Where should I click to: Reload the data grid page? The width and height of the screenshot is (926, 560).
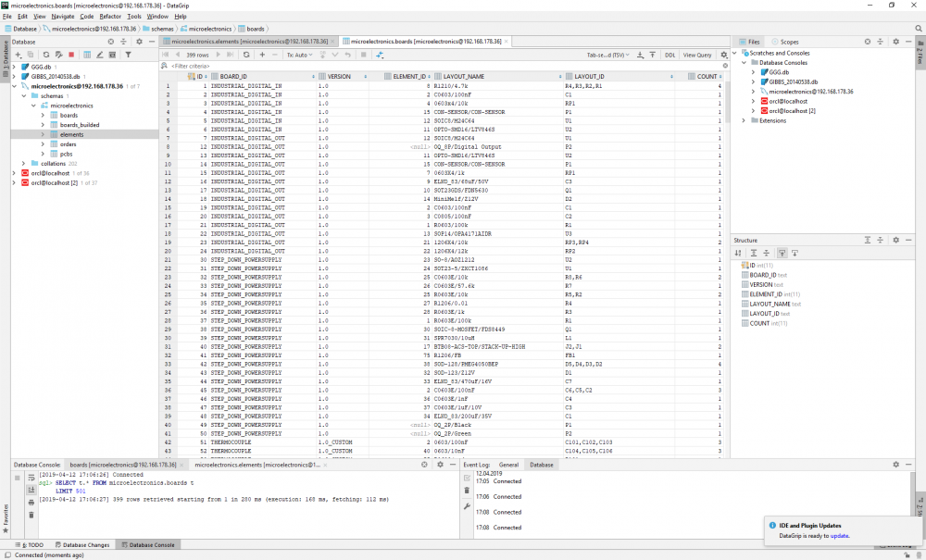click(x=245, y=55)
